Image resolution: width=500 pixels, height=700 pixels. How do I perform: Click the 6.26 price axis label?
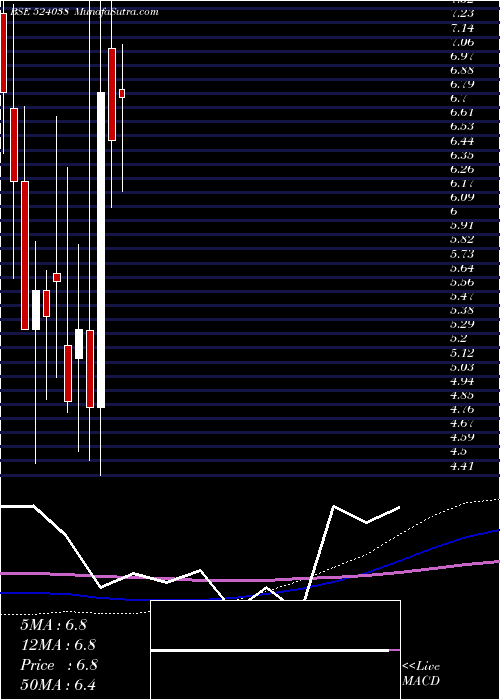point(462,169)
